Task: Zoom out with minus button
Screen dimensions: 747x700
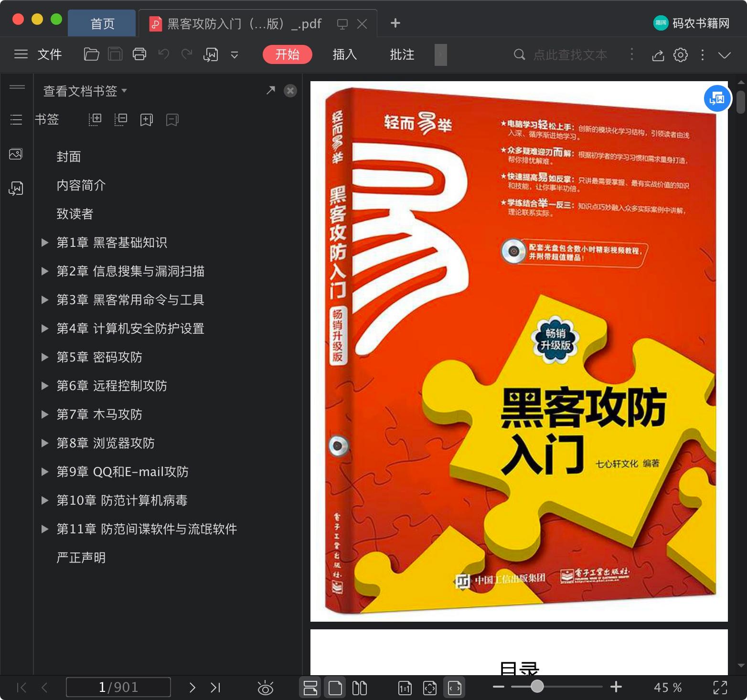Action: tap(499, 687)
